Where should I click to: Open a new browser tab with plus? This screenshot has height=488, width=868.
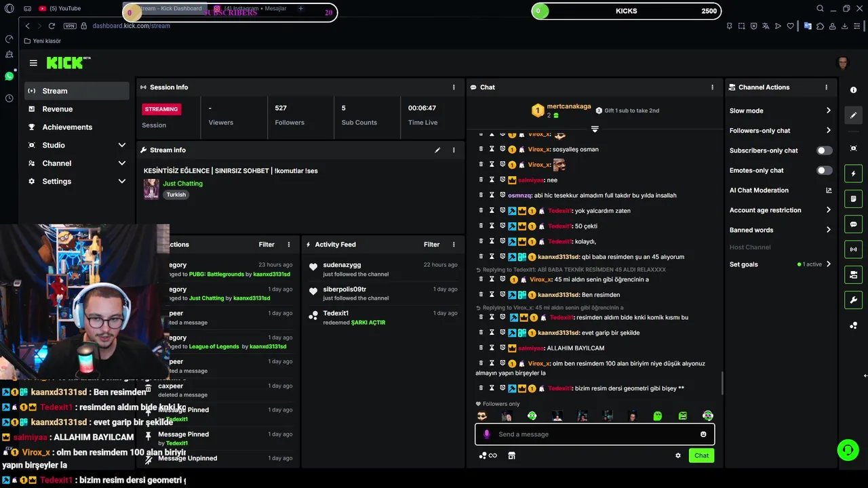(x=300, y=9)
